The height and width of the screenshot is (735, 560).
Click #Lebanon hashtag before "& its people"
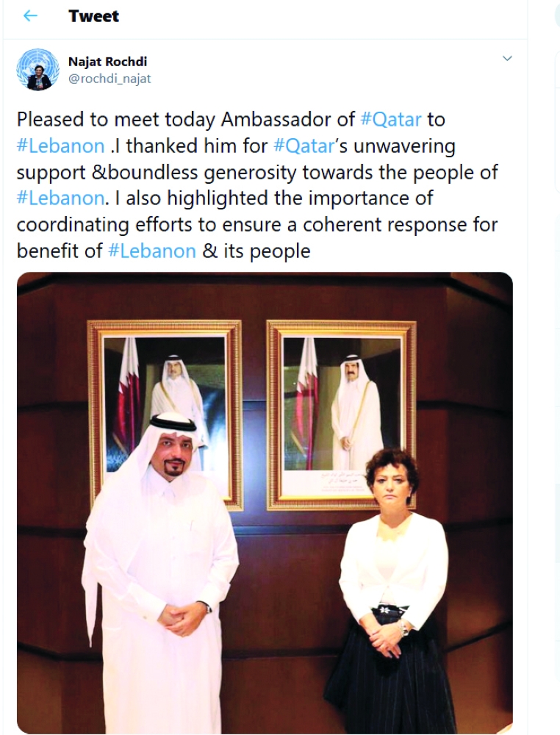click(152, 251)
